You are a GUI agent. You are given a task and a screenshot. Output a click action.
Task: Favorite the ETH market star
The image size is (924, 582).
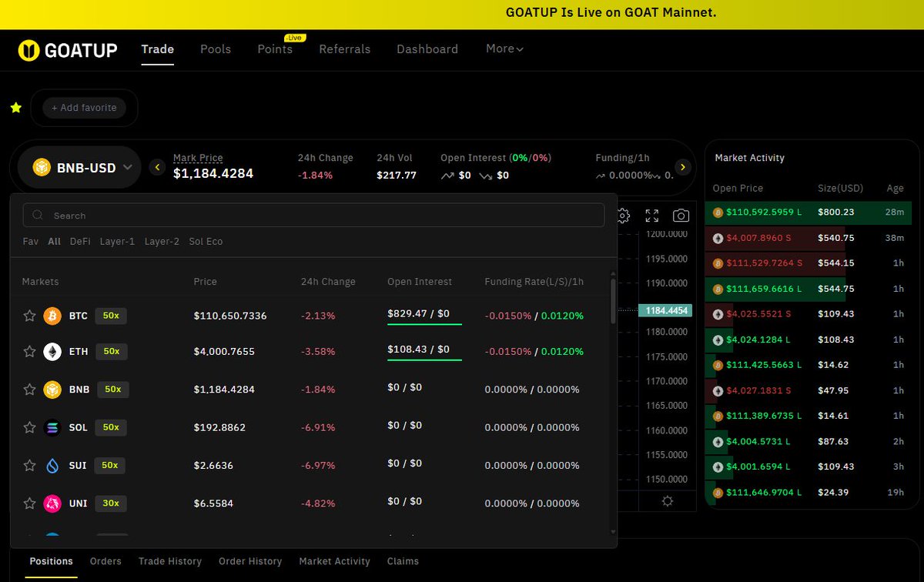[x=29, y=352]
